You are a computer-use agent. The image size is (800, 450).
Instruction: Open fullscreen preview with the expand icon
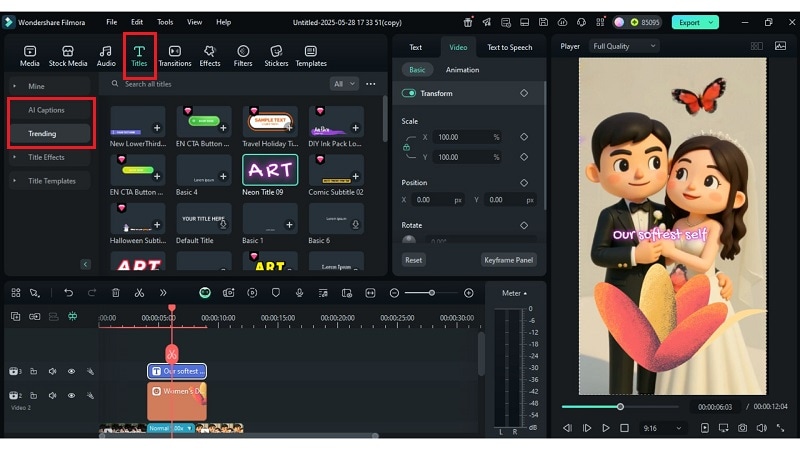pyautogui.click(x=781, y=428)
